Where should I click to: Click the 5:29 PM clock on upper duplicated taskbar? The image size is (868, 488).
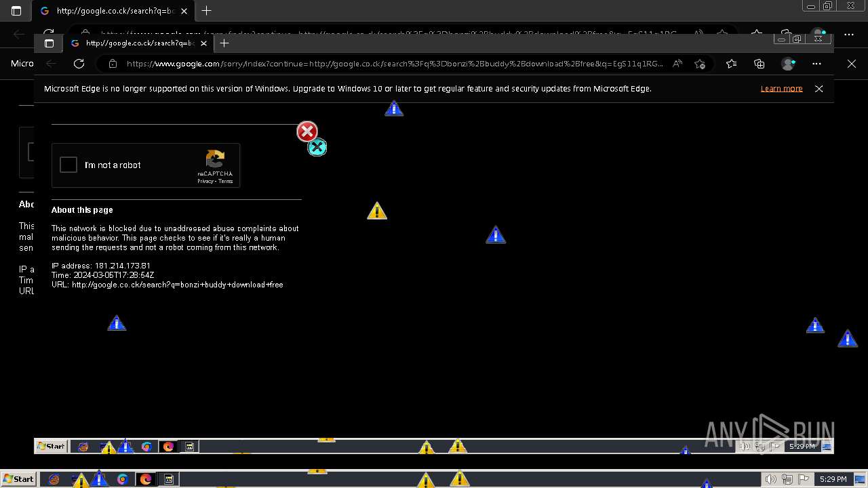(x=802, y=447)
